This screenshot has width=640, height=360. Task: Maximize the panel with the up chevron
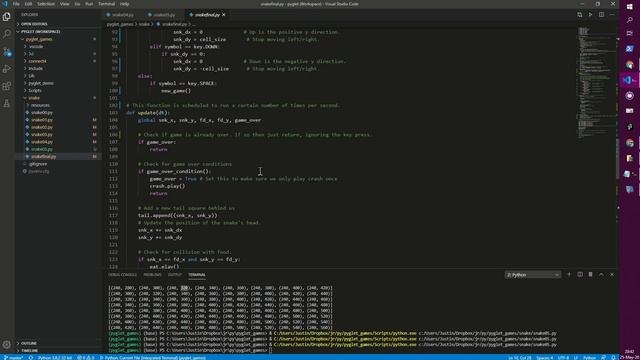point(601,275)
